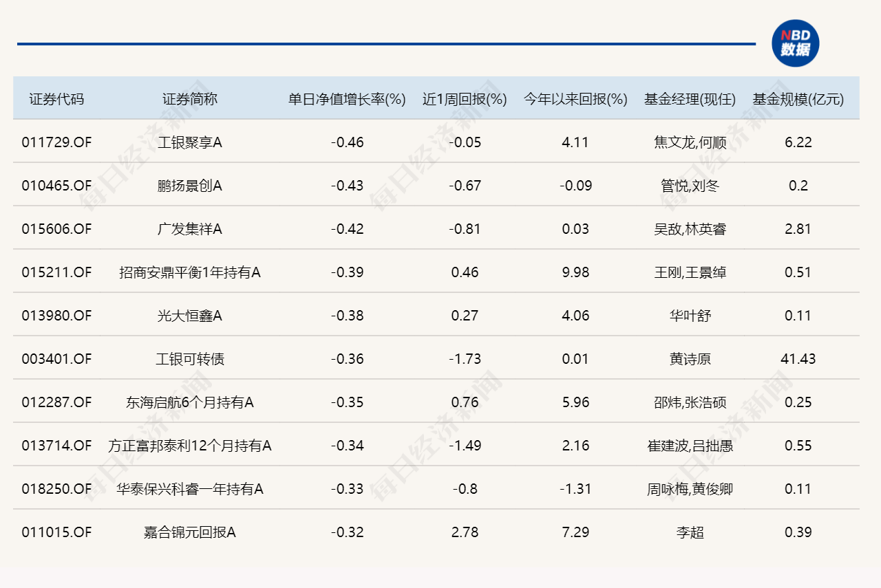Select the 鹏扬景创A fund name
Image resolution: width=881 pixels, height=588 pixels.
[x=189, y=186]
